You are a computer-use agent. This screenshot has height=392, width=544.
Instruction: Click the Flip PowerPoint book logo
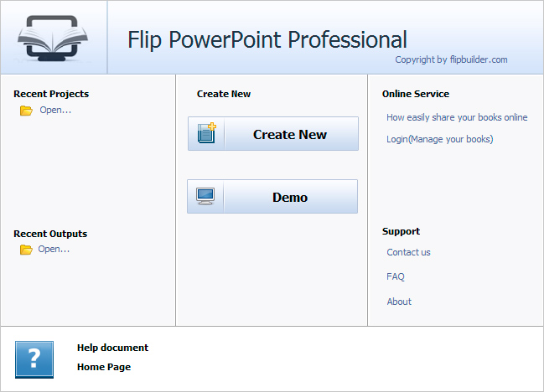pyautogui.click(x=53, y=39)
